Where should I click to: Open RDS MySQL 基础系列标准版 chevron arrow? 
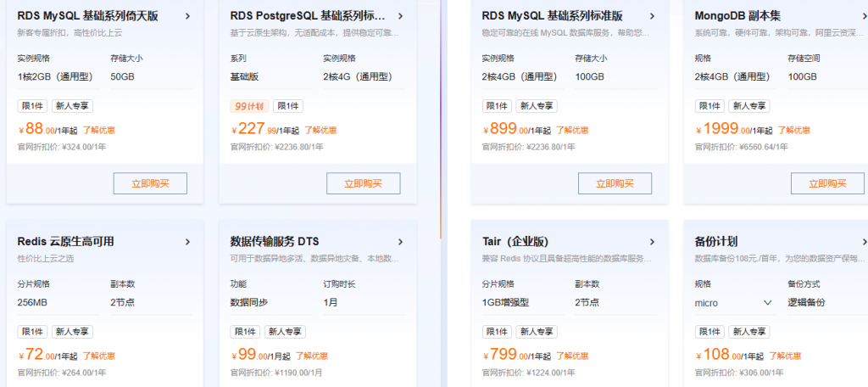(x=652, y=16)
